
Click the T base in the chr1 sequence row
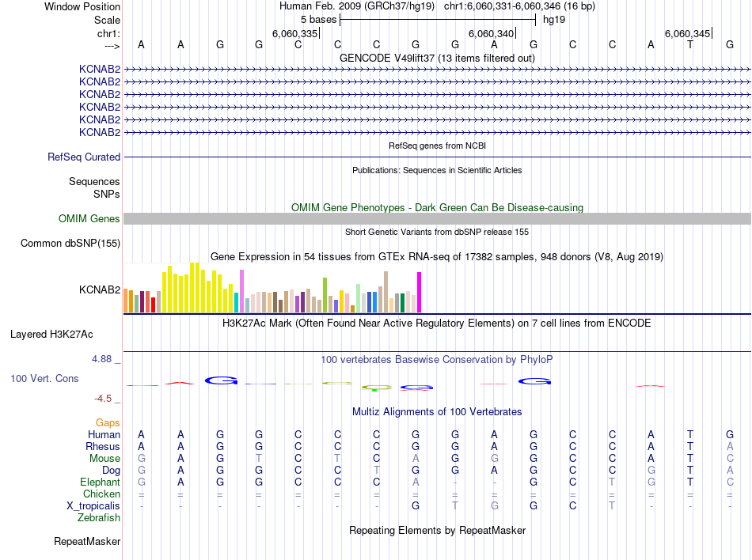690,44
